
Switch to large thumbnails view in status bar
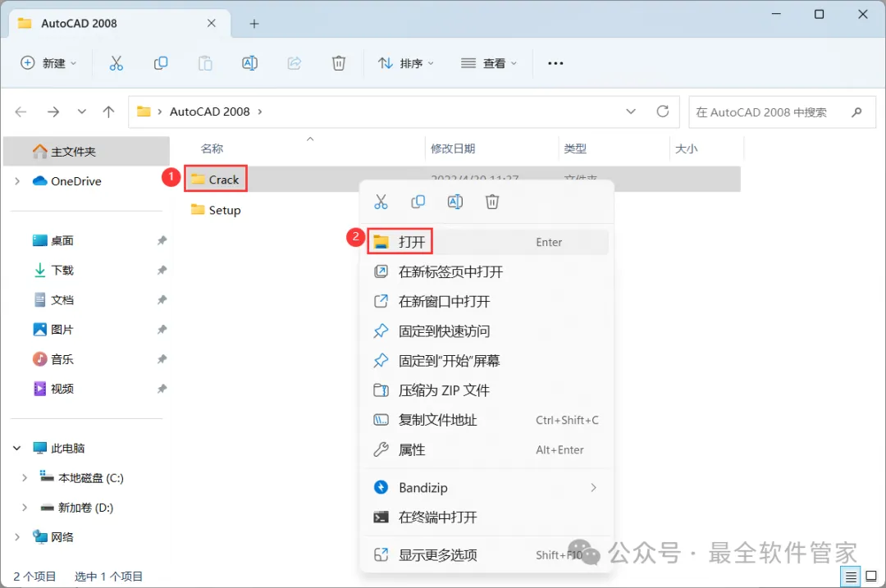click(x=872, y=577)
